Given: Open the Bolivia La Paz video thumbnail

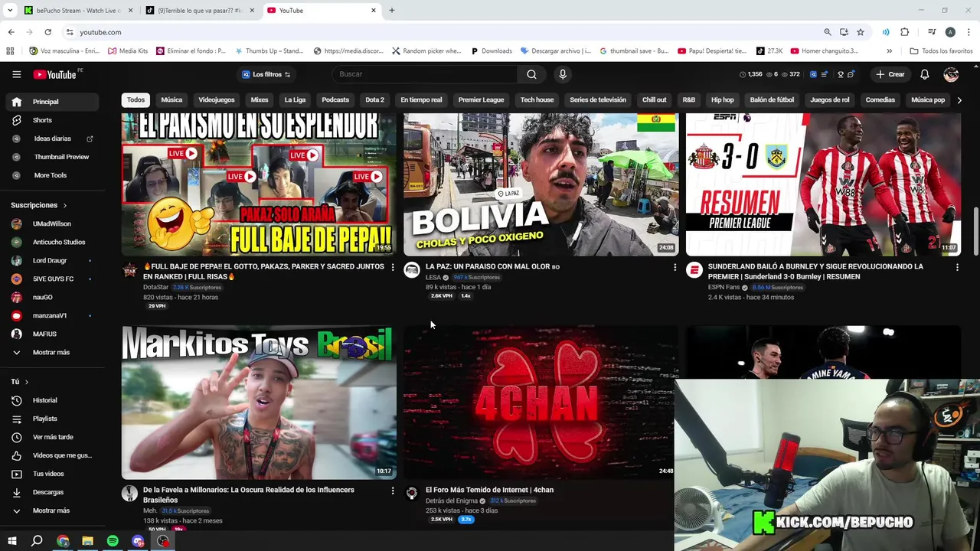Looking at the screenshot, I should 541,184.
